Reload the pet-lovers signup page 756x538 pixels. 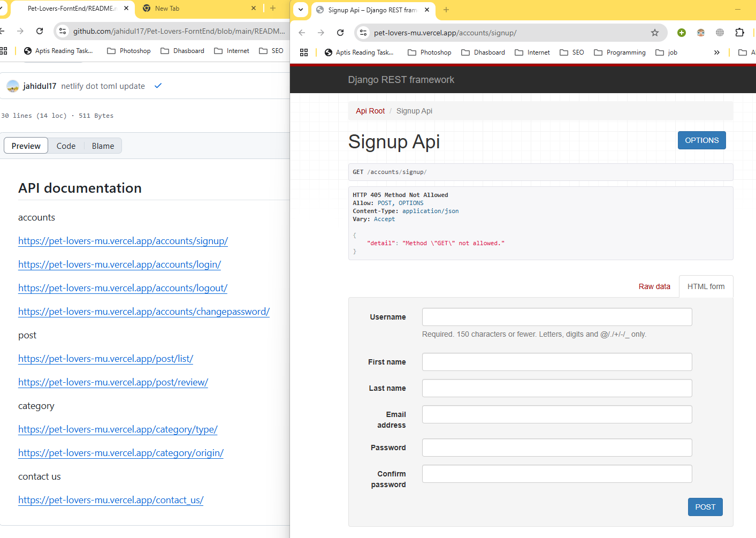pyautogui.click(x=340, y=33)
